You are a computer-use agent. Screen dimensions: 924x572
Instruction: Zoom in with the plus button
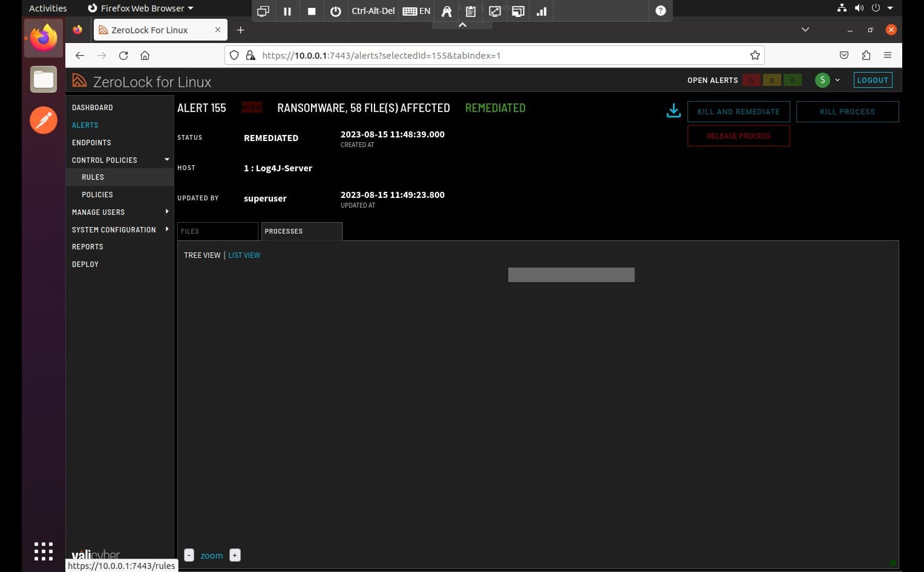pos(235,555)
